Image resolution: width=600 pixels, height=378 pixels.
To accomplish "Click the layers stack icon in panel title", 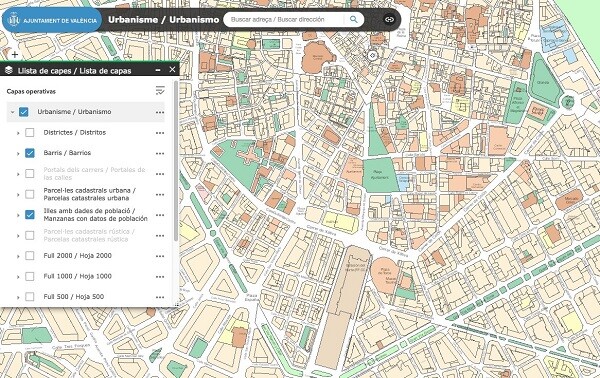I will (9, 70).
